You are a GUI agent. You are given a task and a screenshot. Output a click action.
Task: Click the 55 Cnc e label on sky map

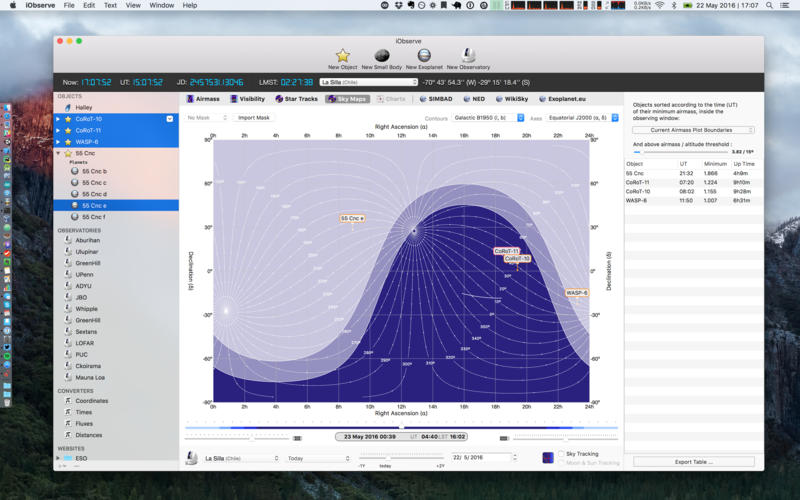(352, 218)
